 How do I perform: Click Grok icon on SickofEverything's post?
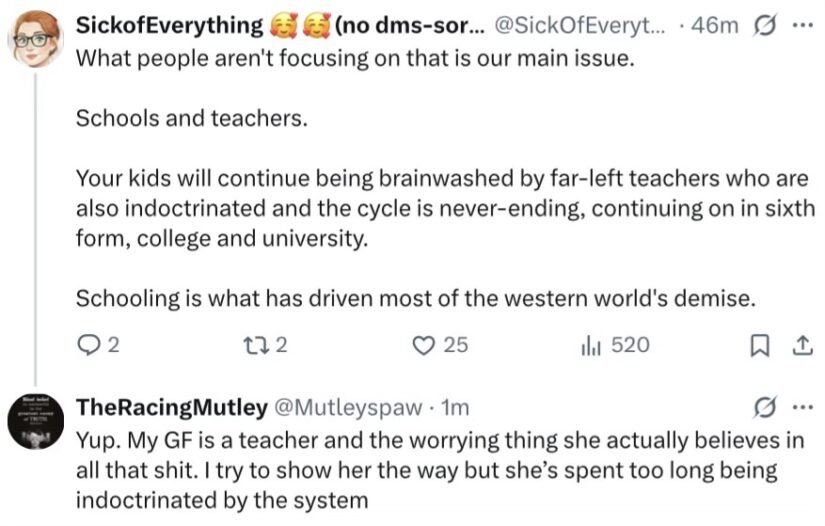[764, 26]
